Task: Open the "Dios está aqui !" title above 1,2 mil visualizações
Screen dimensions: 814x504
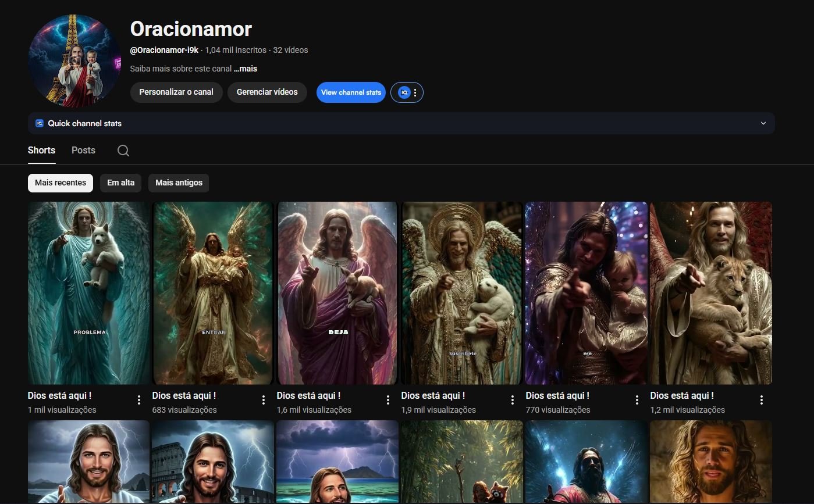Action: click(x=682, y=395)
